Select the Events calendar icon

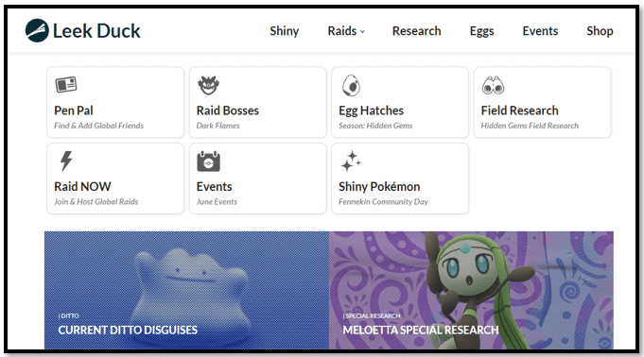(x=208, y=161)
